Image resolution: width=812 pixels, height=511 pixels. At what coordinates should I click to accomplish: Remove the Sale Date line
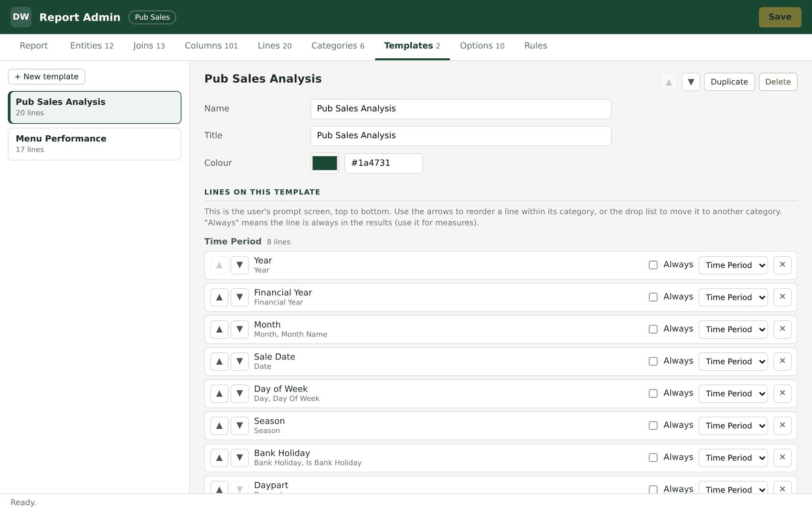tap(782, 361)
